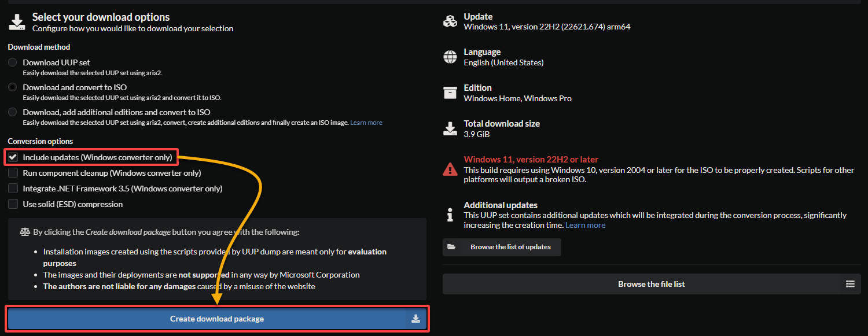
Task: Click 'Windows Home, Windows Pro' text
Action: click(x=518, y=98)
